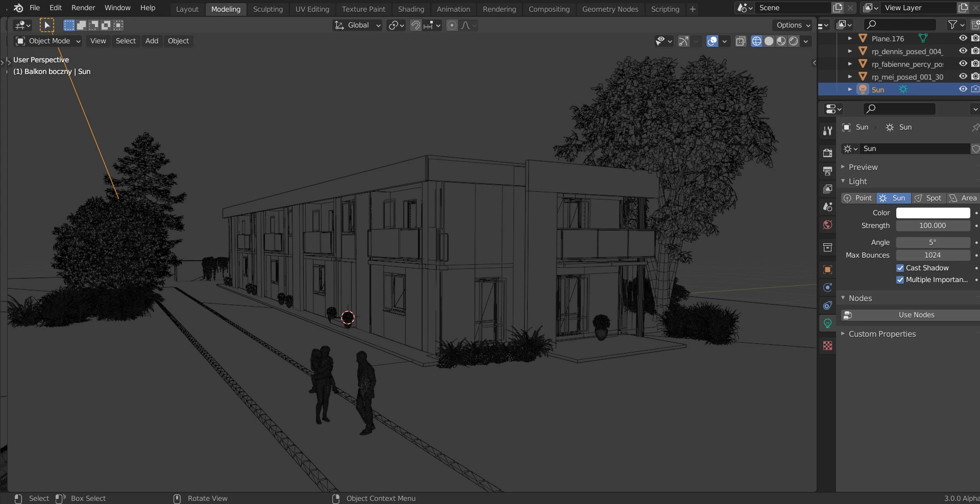Expand rp_dennis_posed_004 in the outliner
980x504 pixels.
click(x=850, y=51)
